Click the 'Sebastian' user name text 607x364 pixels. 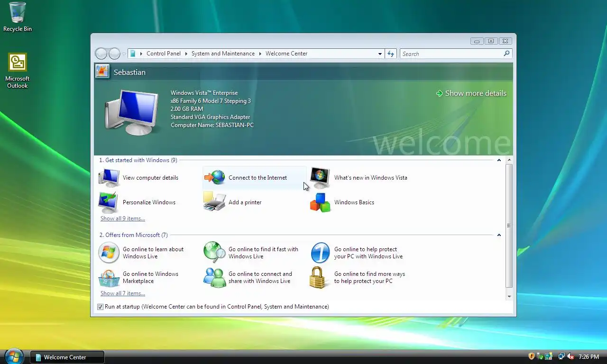(x=129, y=73)
